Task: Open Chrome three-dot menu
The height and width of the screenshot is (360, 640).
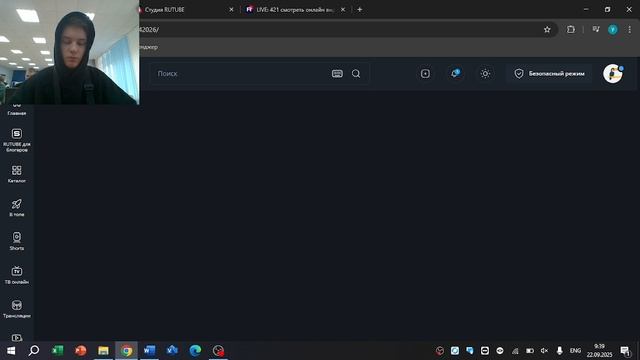Action: 629,29
